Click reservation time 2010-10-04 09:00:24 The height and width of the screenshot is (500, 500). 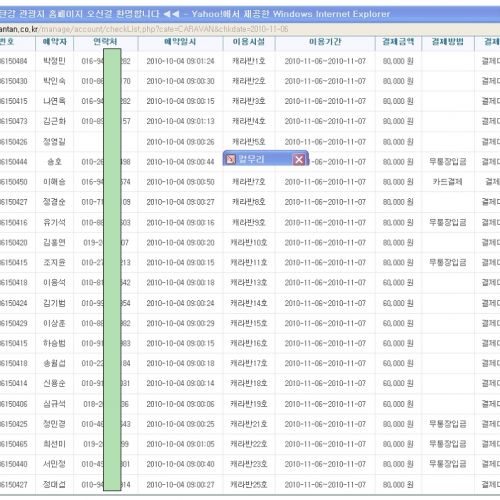click(180, 303)
